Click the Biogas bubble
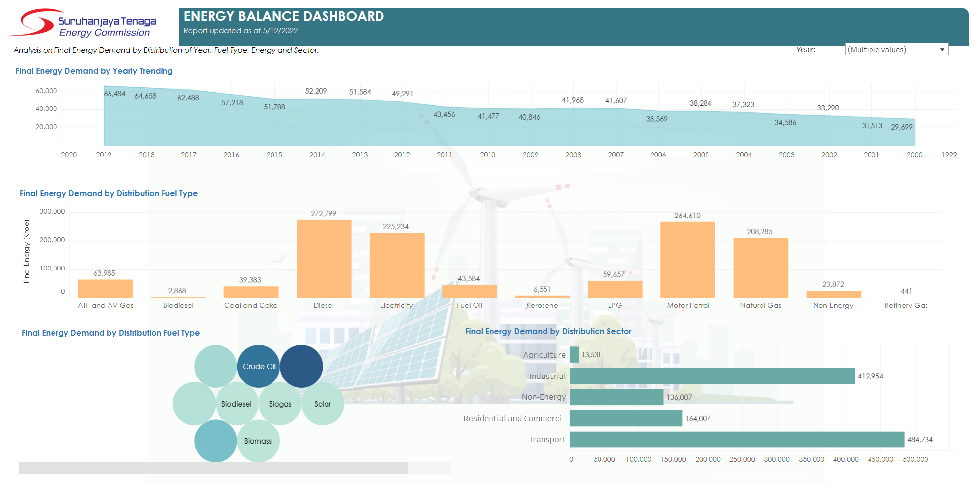Viewport: 980px width, 486px height. [x=280, y=404]
